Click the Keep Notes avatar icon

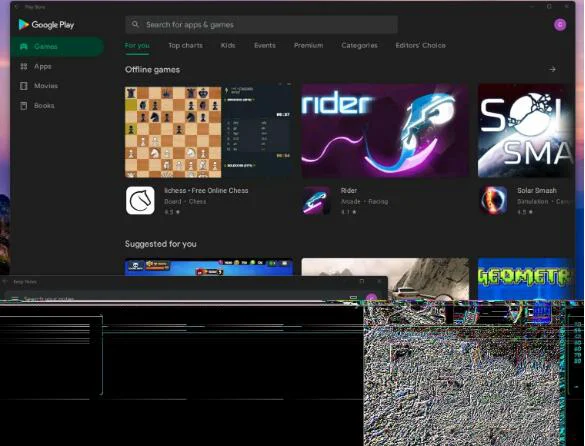pyautogui.click(x=371, y=297)
